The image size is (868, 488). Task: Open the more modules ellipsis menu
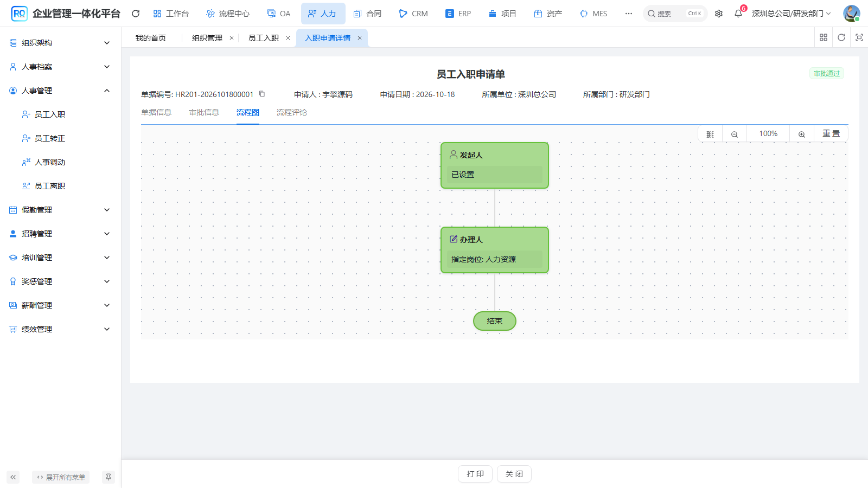628,14
